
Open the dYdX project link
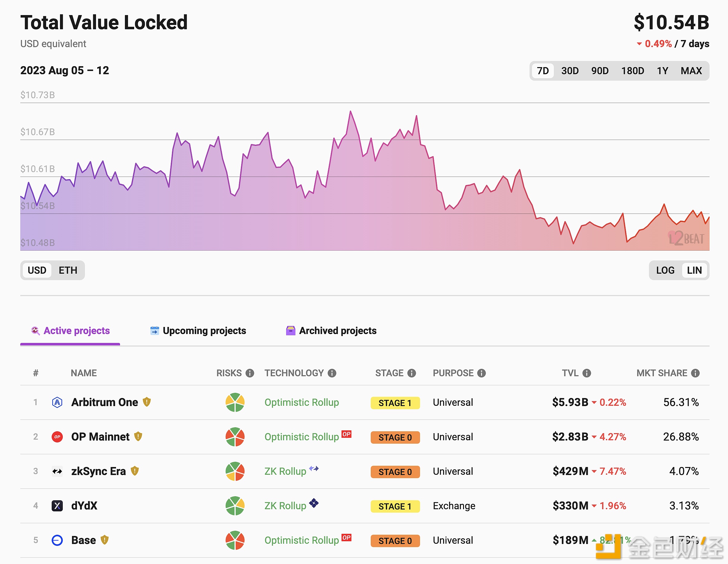[84, 506]
